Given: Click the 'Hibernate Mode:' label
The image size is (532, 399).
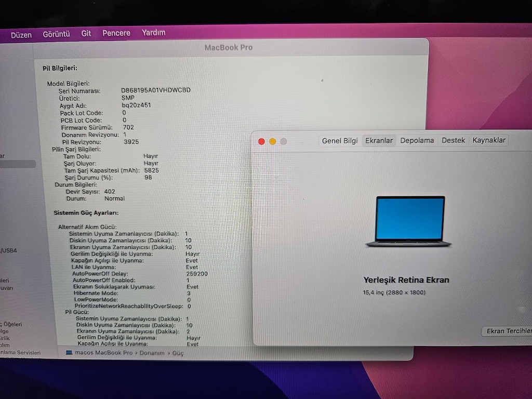Looking at the screenshot, I should (x=96, y=293).
